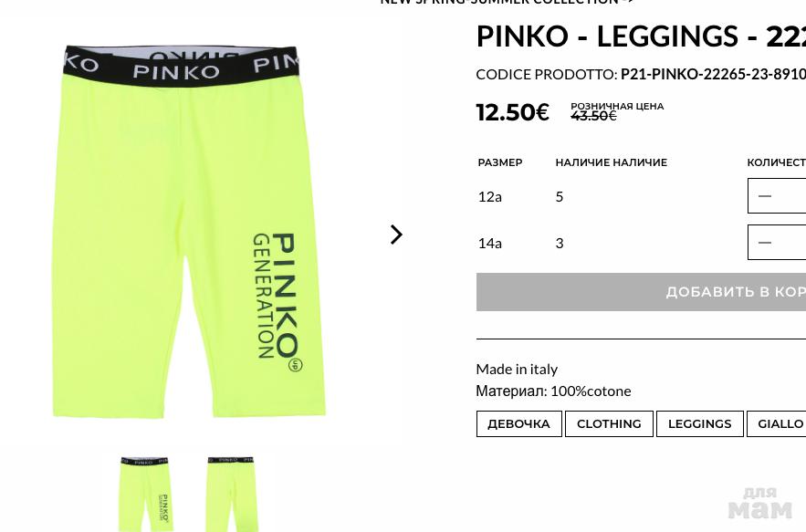Decrease quantity for size 14a
The height and width of the screenshot is (532, 806).
pos(765,242)
